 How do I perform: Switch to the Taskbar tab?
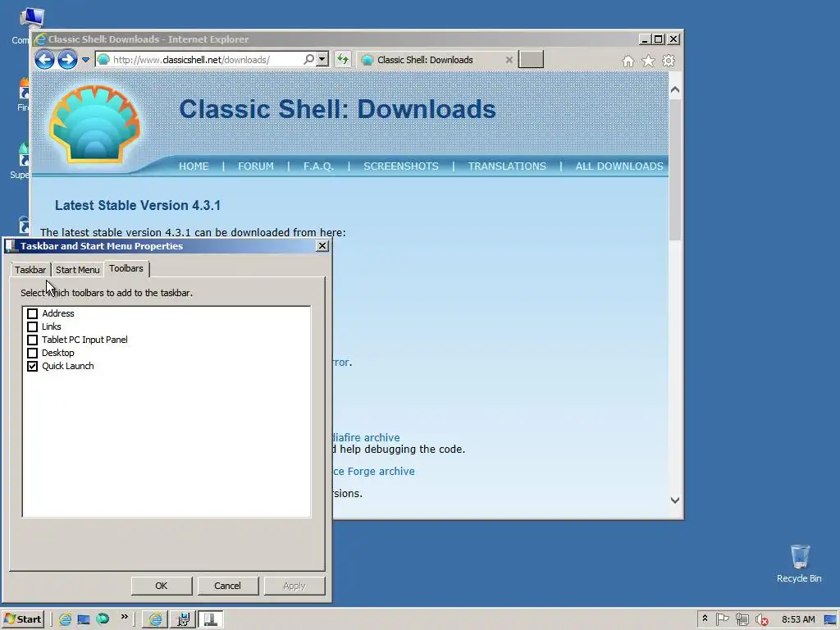[30, 269]
